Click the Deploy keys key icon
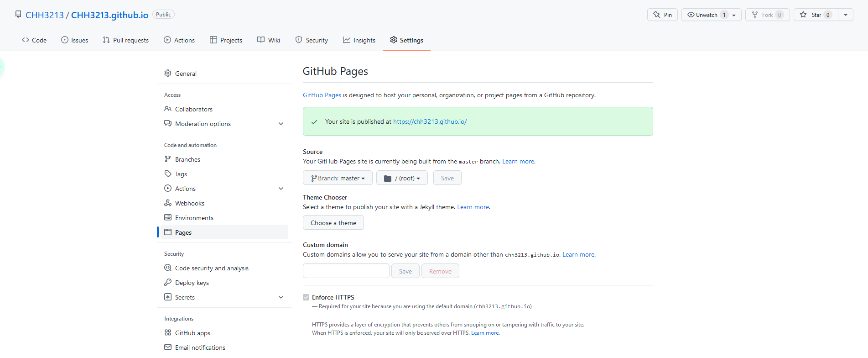The image size is (868, 358). coord(168,282)
